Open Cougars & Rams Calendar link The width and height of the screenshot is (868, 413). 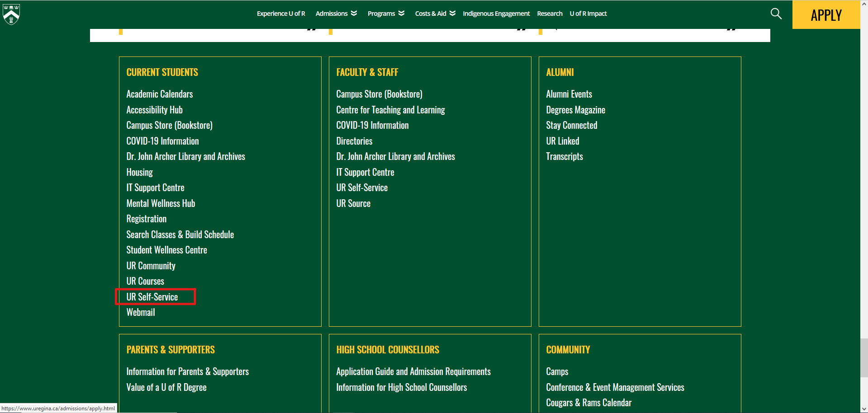click(x=589, y=403)
